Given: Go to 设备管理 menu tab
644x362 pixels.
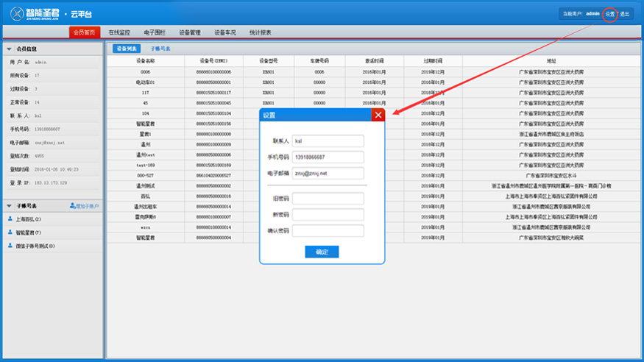Looking at the screenshot, I should 190,32.
